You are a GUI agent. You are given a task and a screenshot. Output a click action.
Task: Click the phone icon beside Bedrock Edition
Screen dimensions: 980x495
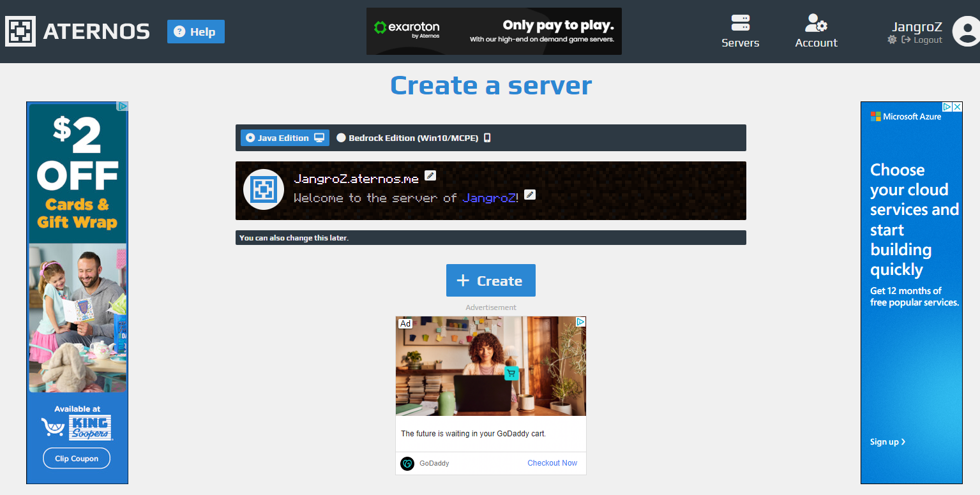(x=487, y=137)
